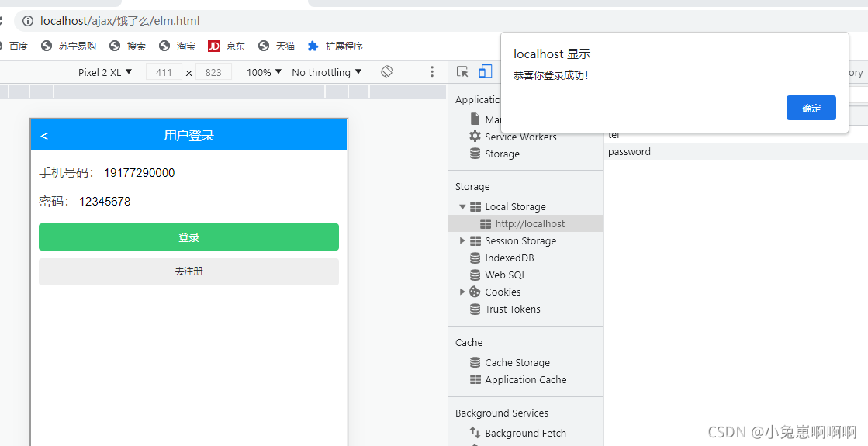
Task: Click the Cookies label
Action: pyautogui.click(x=503, y=292)
